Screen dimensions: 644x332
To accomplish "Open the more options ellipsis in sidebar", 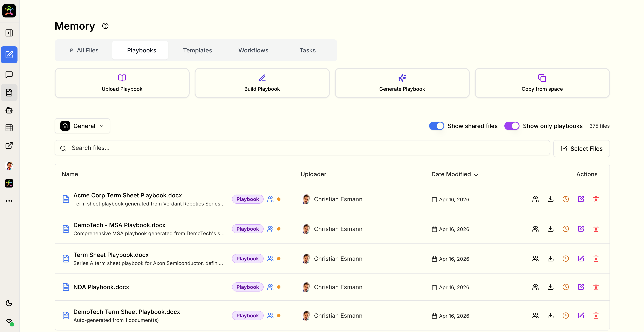I will click(9, 201).
